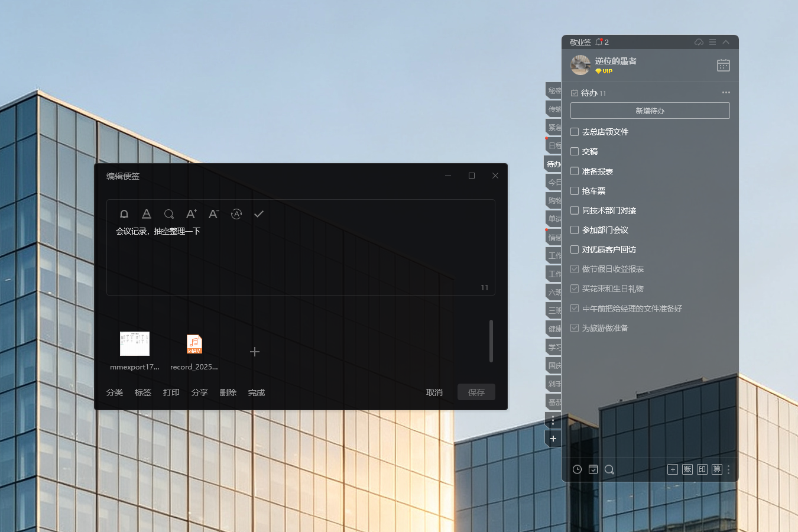Click 打印 in editor bottom menu
The width and height of the screenshot is (798, 532).
coord(171,392)
